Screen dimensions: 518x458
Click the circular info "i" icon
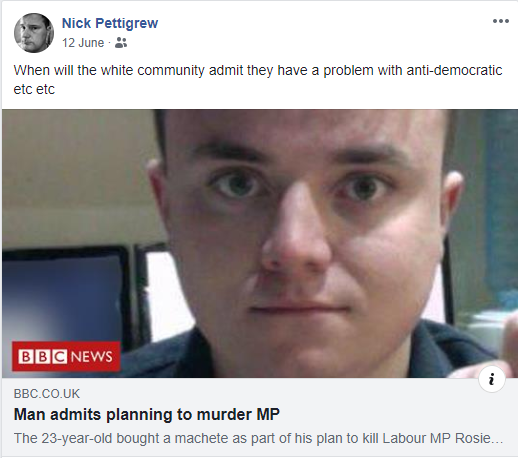point(492,379)
